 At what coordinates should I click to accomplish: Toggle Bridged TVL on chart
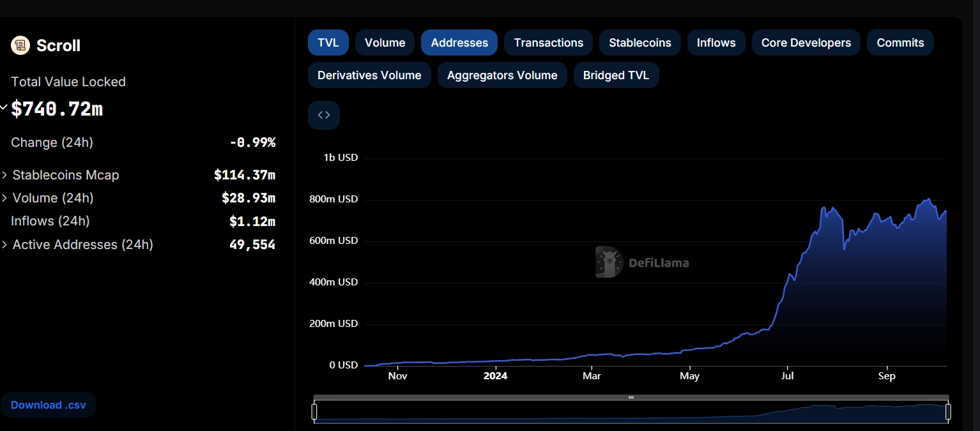tap(616, 75)
